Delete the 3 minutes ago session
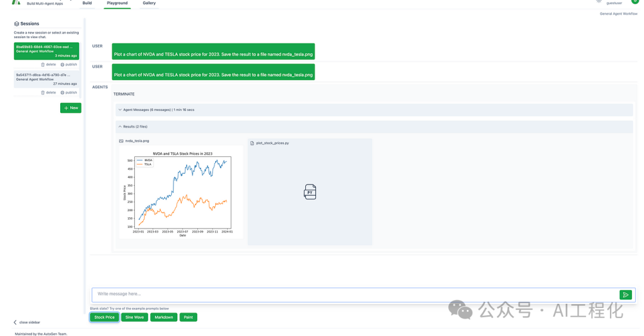 tap(48, 64)
